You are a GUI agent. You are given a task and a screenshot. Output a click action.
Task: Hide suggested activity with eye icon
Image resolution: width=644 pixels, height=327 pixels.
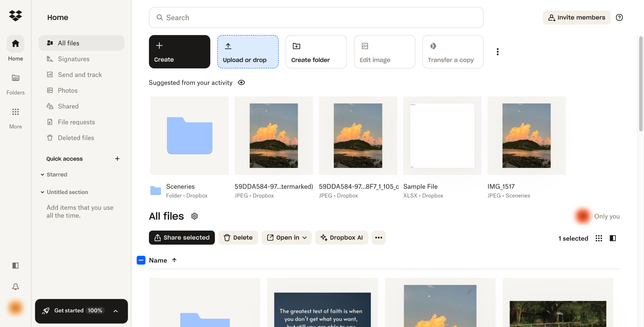[x=241, y=83]
